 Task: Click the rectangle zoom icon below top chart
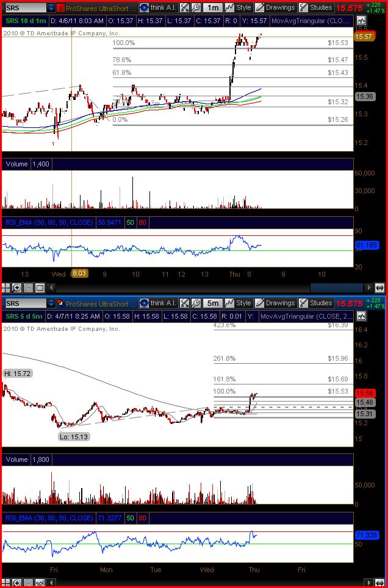[x=40, y=288]
